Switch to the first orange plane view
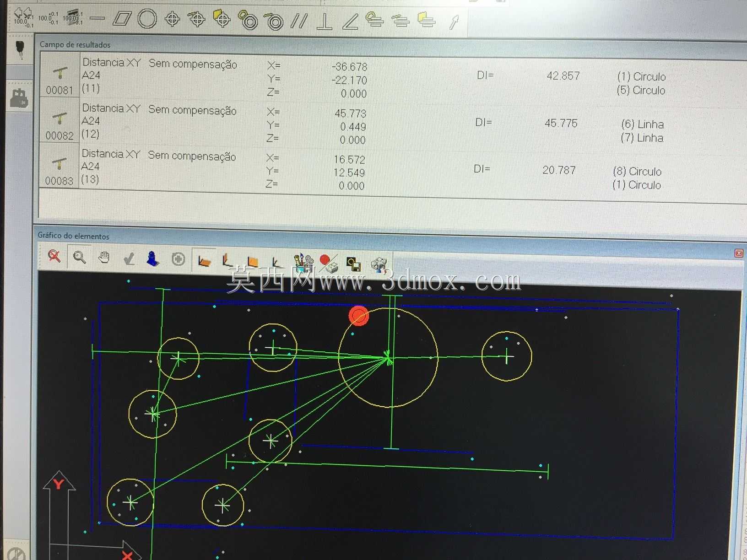This screenshot has width=747, height=560. [203, 261]
